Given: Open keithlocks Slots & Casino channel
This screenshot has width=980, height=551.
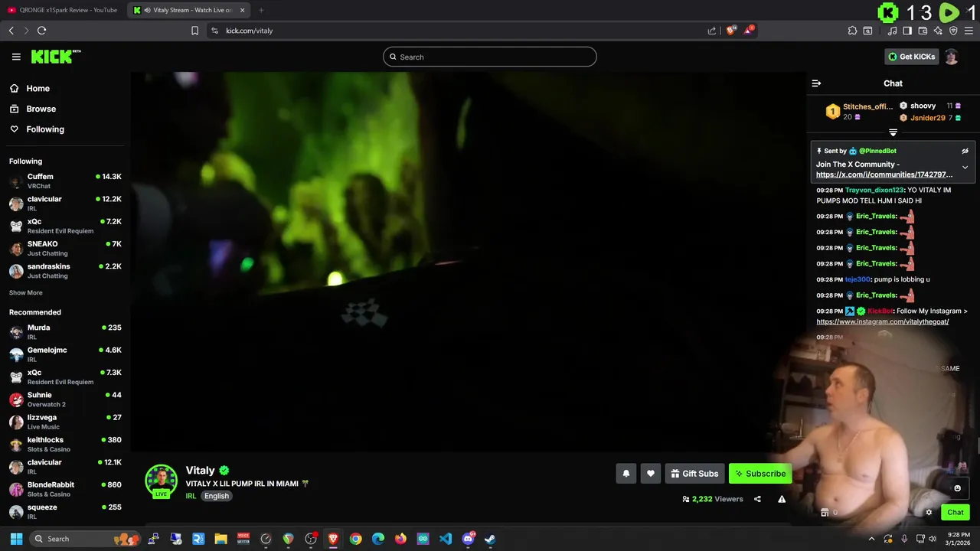Looking at the screenshot, I should pos(65,445).
